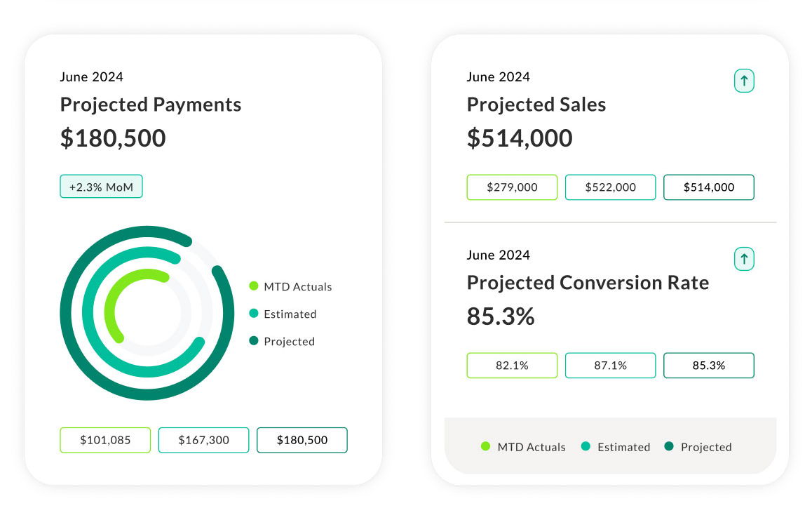The image size is (812, 508).
Task: Click the $279,000 sales value box
Action: 512,187
